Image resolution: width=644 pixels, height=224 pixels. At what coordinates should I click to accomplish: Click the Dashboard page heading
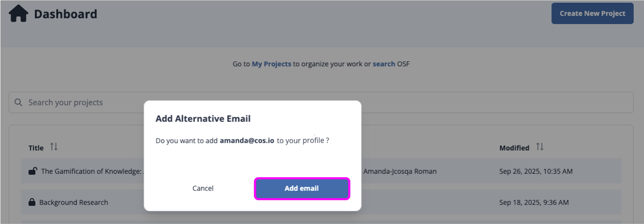pos(65,14)
